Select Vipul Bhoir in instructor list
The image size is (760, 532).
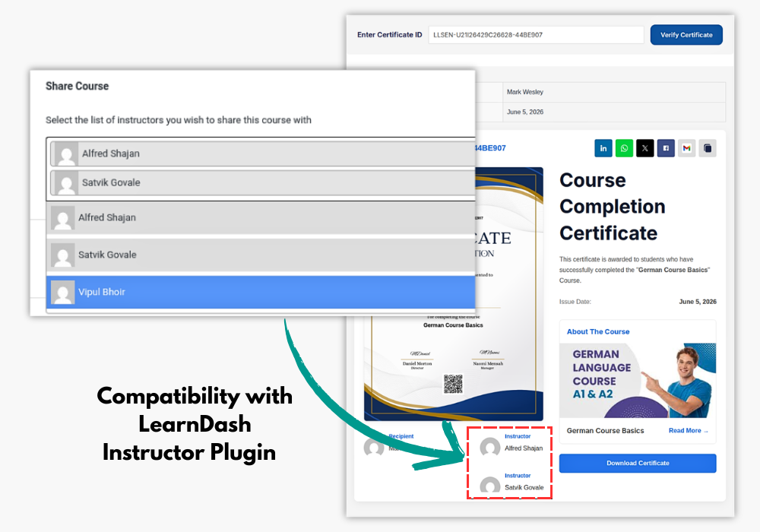coord(261,292)
